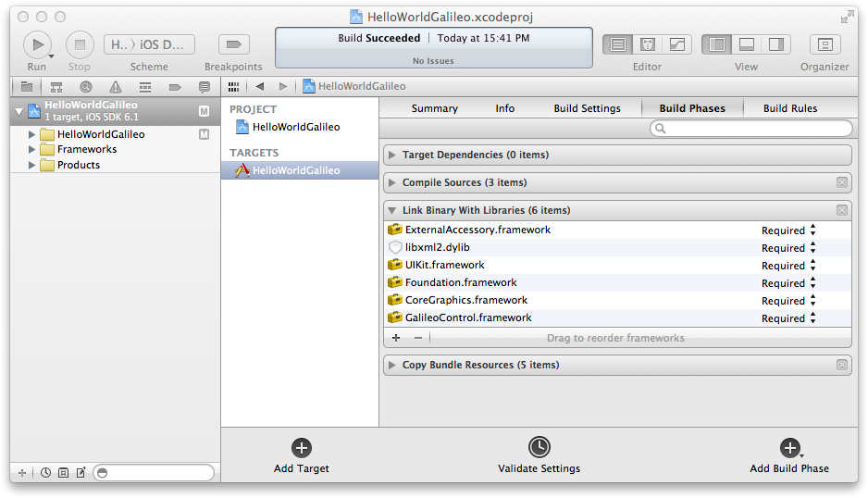Show the Log navigator
The height and width of the screenshot is (498, 868).
point(205,87)
